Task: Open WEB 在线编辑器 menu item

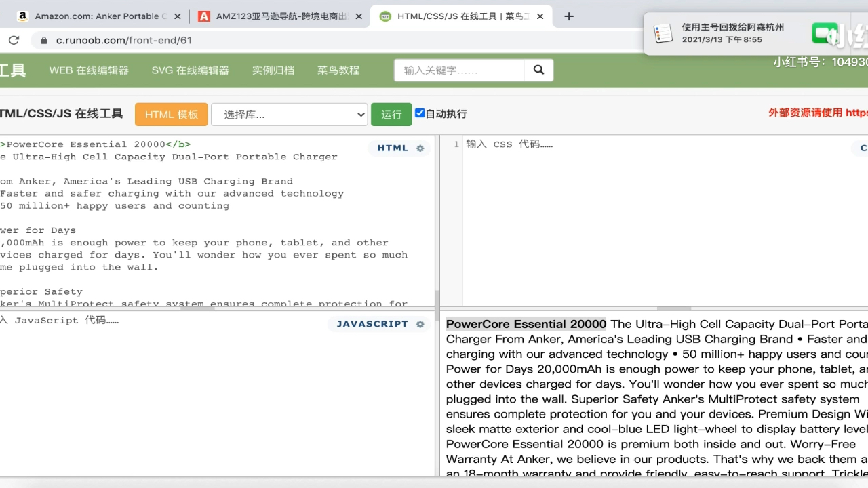Action: [89, 70]
